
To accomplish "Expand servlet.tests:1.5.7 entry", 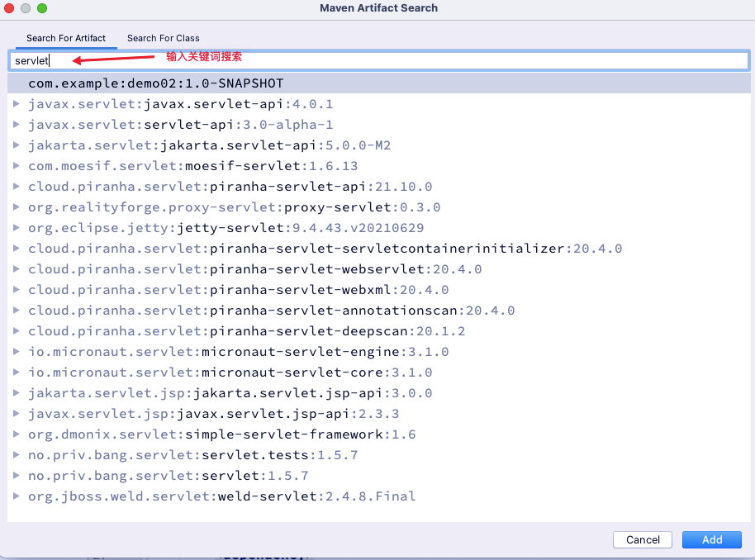I will tap(17, 454).
